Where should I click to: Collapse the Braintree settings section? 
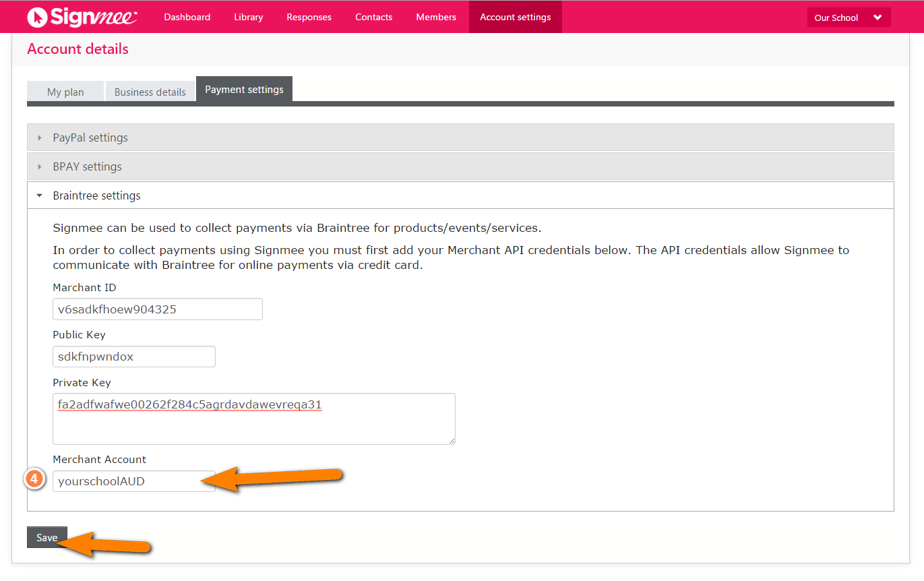(460, 195)
